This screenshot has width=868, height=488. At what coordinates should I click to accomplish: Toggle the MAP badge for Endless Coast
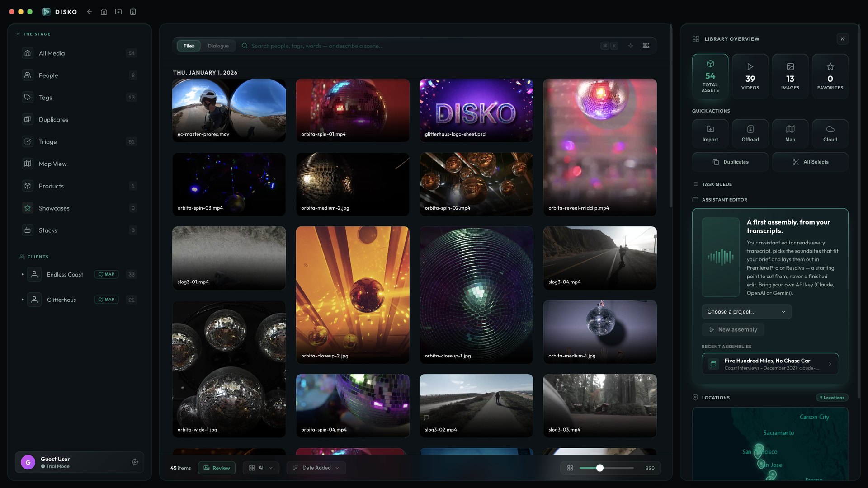pos(107,274)
